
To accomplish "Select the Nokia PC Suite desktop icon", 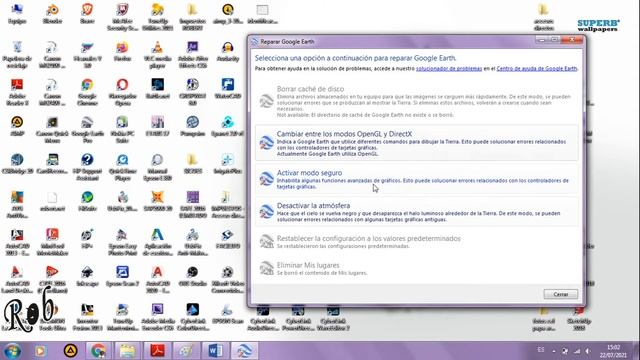I will pos(122,130).
